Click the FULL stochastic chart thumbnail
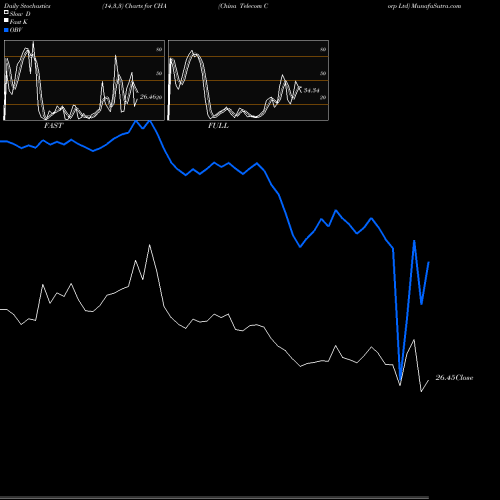Image resolution: width=500 pixels, height=500 pixels. point(248,80)
